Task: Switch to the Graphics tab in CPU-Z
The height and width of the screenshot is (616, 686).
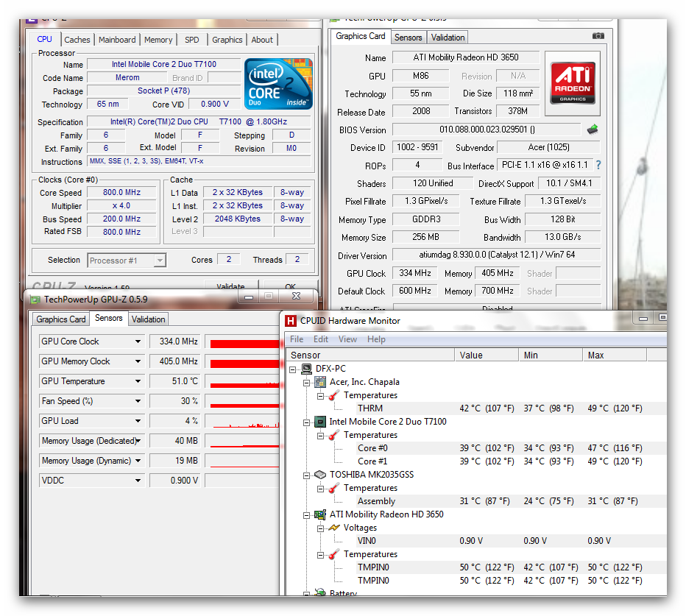Action: (227, 40)
